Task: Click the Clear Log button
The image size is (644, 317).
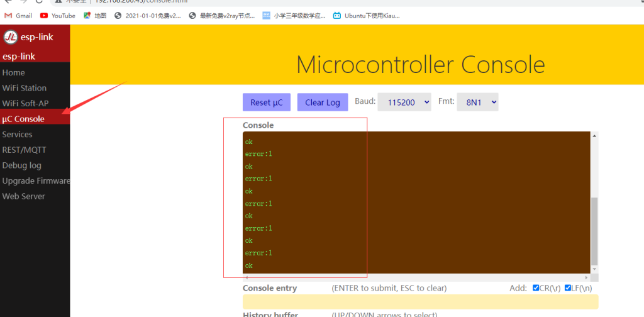Action: click(322, 103)
